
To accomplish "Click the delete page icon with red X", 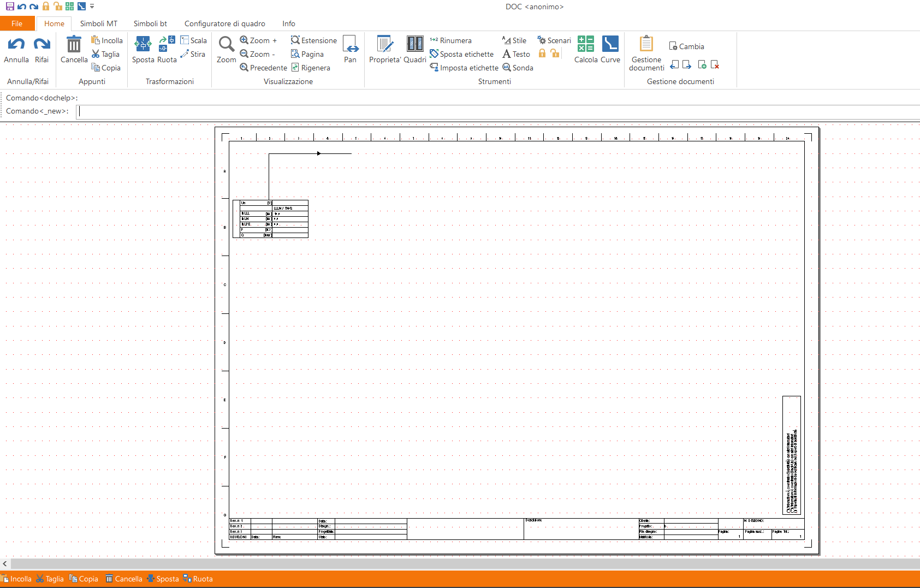I will (x=715, y=65).
